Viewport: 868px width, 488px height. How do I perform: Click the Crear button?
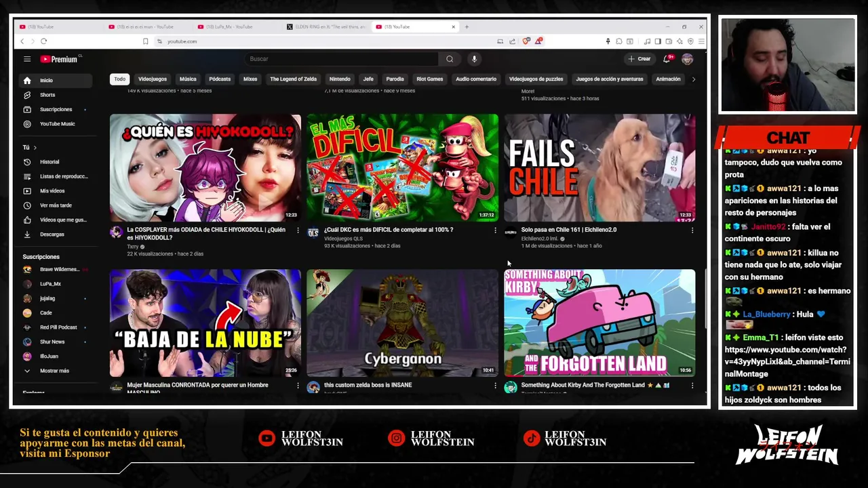[639, 59]
